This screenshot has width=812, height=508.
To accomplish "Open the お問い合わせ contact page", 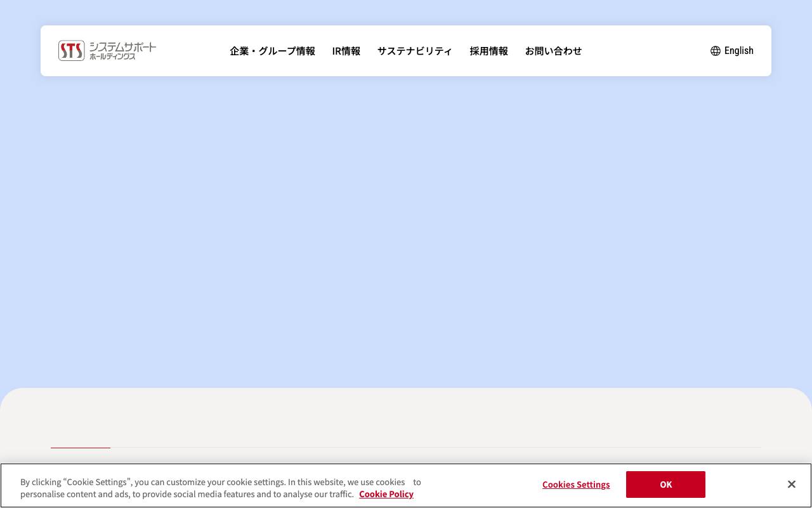I will pyautogui.click(x=553, y=51).
